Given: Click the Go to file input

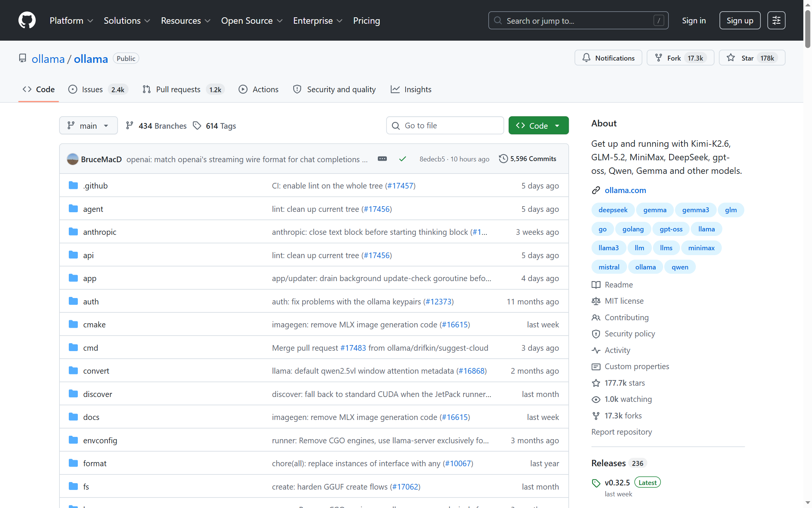Looking at the screenshot, I should [x=445, y=125].
